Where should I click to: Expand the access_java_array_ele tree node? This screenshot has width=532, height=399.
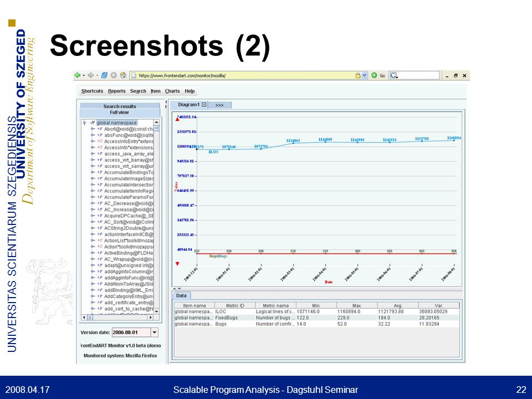[93, 154]
